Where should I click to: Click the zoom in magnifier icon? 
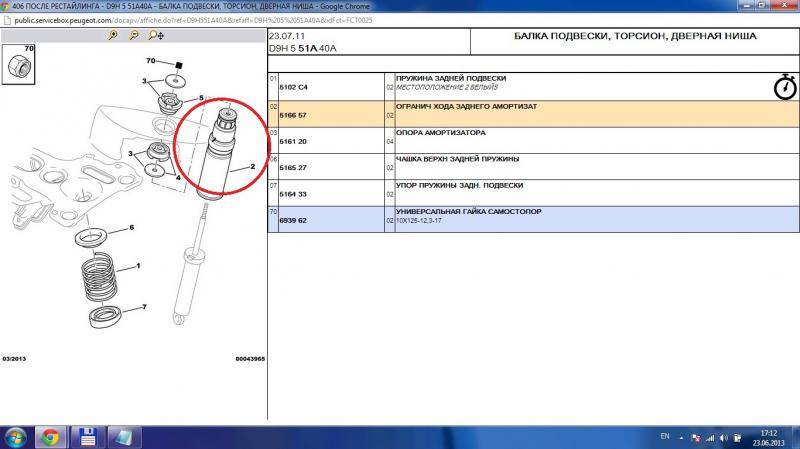pyautogui.click(x=113, y=35)
